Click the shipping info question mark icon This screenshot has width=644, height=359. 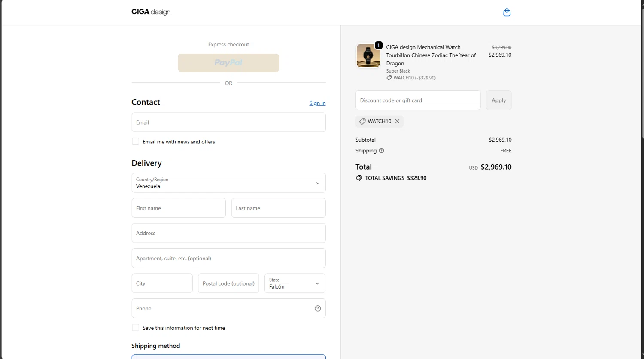coord(381,151)
